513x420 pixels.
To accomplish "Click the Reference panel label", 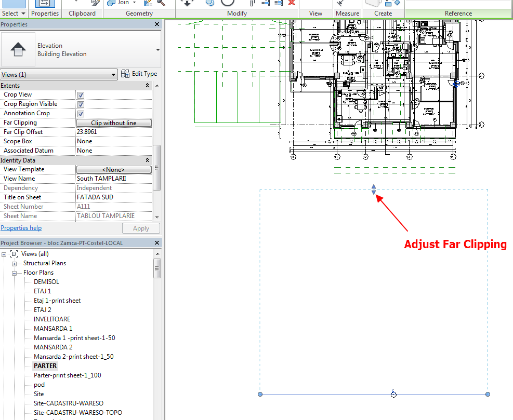I will pyautogui.click(x=458, y=13).
